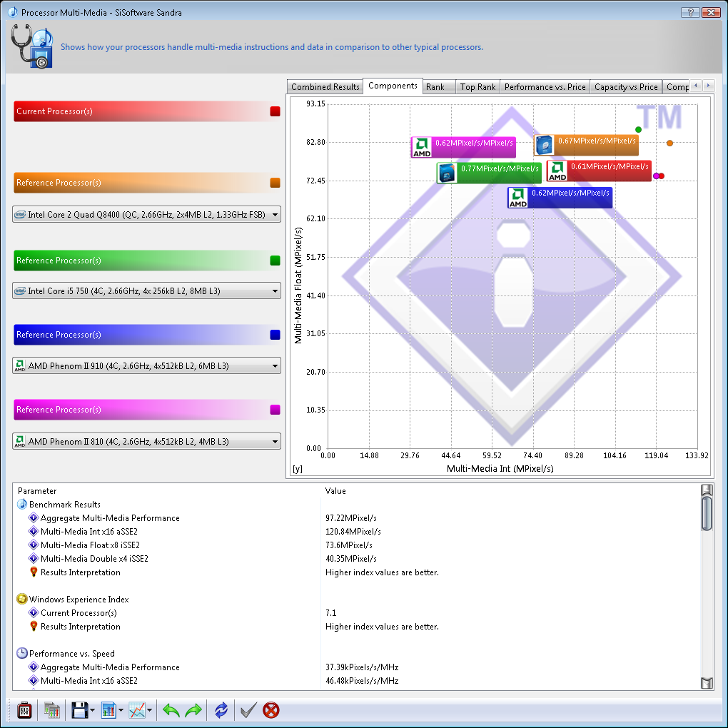Viewport: 728px width, 728px height.
Task: Switch to Combined Results tab
Action: point(325,87)
